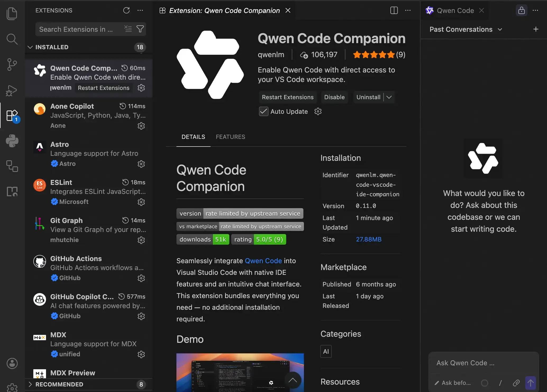Click the downloads 51k badge
This screenshot has width=547, height=392.
click(203, 239)
